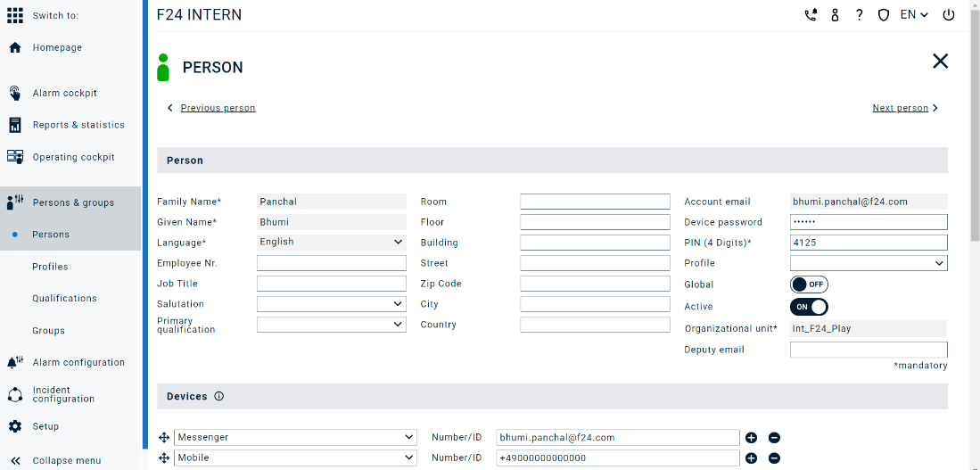The image size is (980, 470).
Task: Click the Employee Nr. input field
Action: tap(331, 263)
